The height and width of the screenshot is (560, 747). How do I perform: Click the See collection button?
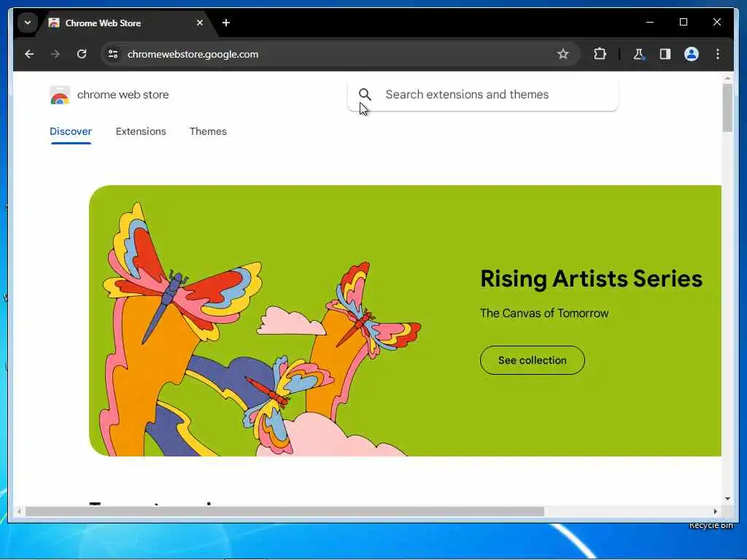(x=532, y=360)
